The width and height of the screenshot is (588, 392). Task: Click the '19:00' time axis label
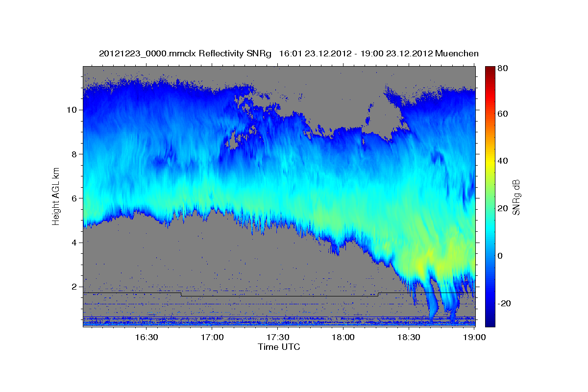(475, 337)
